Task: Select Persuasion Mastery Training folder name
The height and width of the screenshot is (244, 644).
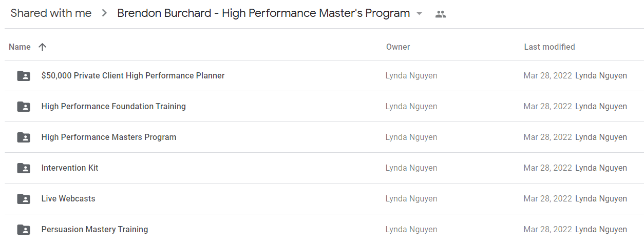Action: [94, 229]
